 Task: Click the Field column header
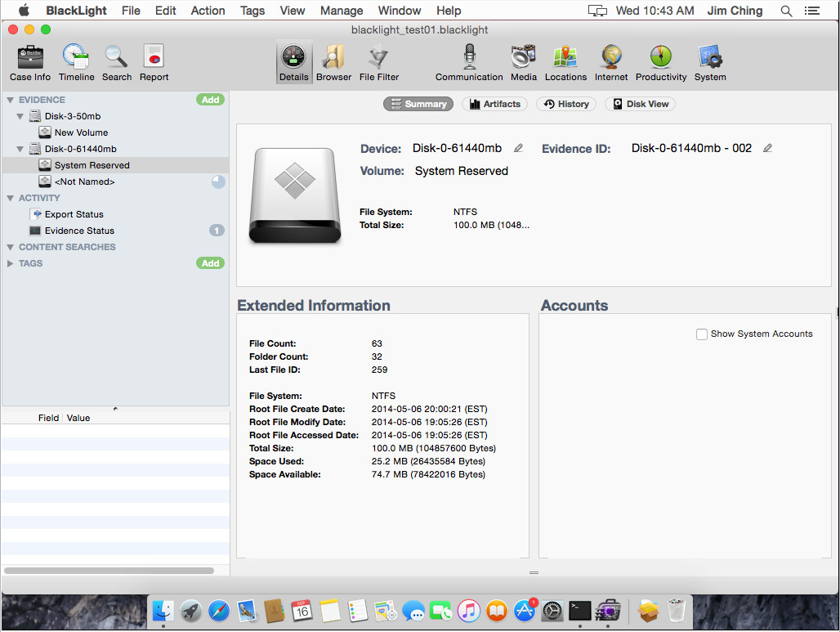48,418
